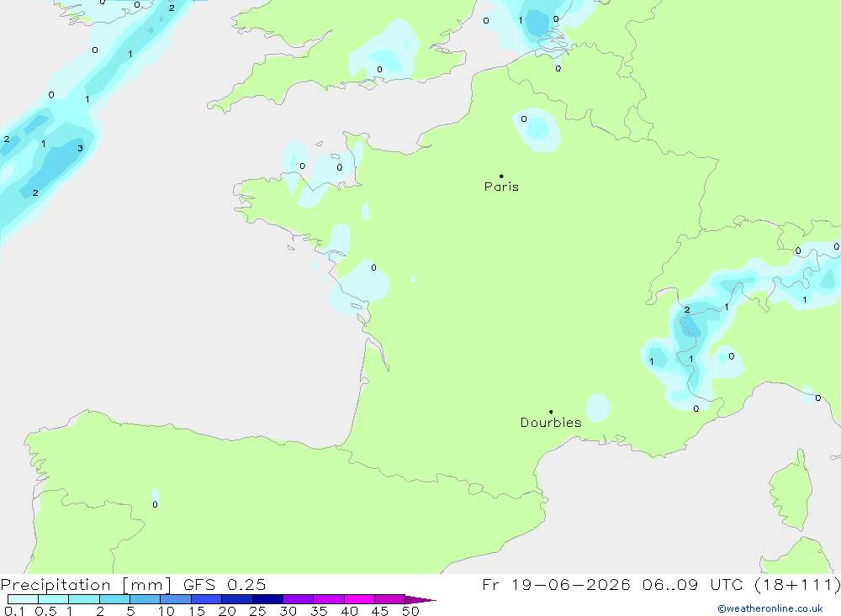The height and width of the screenshot is (616, 841).
Task: Click the '0' value in northern Spain
Action: [x=155, y=504]
